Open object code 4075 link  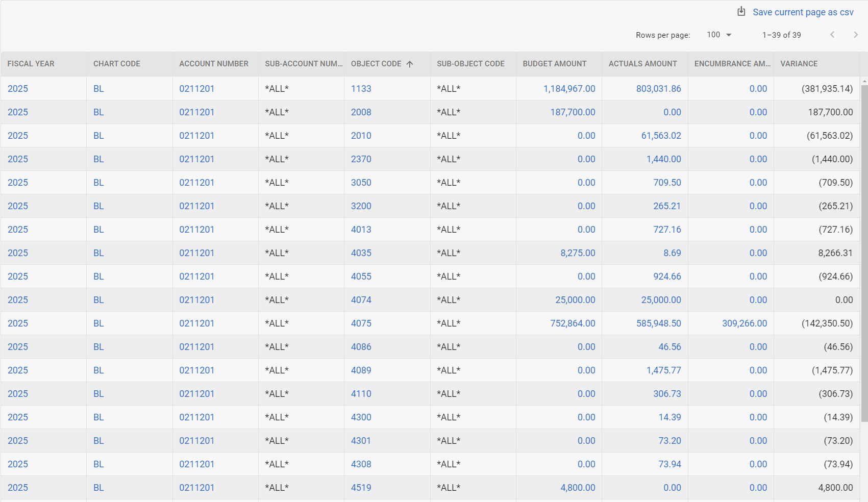(361, 323)
